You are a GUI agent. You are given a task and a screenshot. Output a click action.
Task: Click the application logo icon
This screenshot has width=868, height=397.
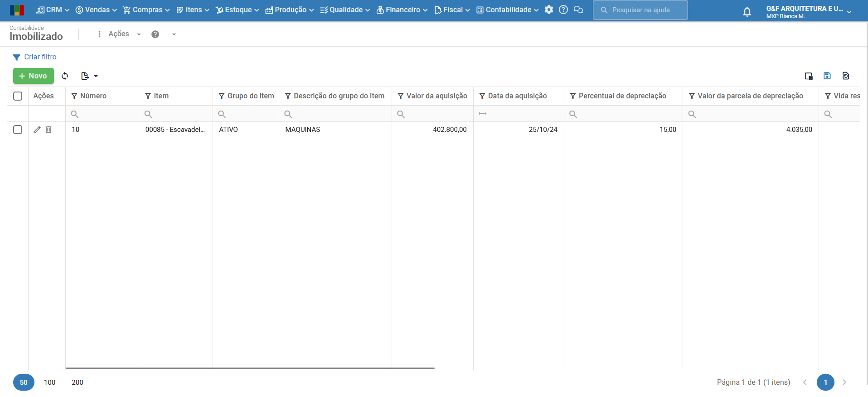tap(17, 10)
